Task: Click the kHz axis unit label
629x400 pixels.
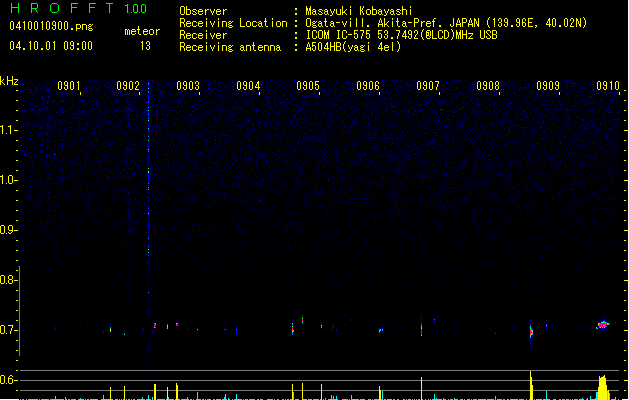Action: pyautogui.click(x=9, y=81)
